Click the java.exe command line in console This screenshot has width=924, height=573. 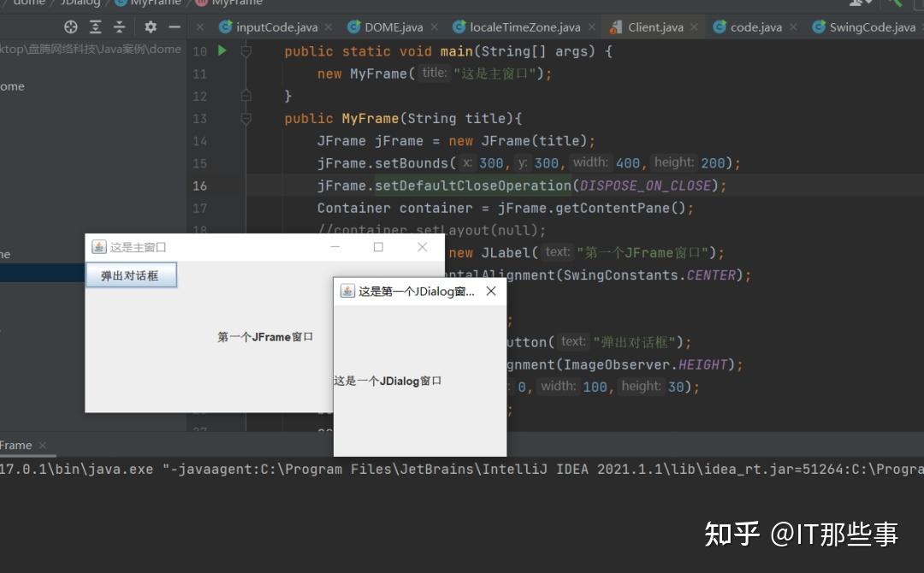point(462,470)
